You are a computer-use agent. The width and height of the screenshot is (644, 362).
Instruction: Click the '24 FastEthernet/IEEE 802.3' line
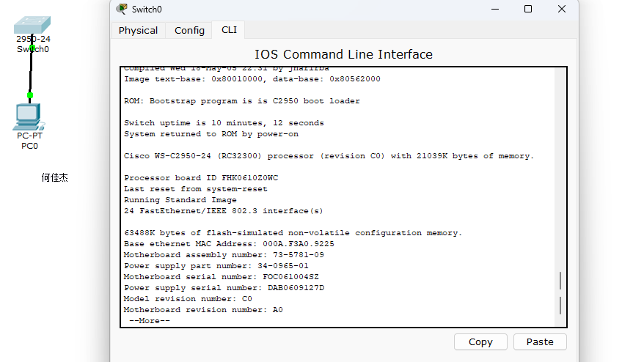tap(224, 211)
